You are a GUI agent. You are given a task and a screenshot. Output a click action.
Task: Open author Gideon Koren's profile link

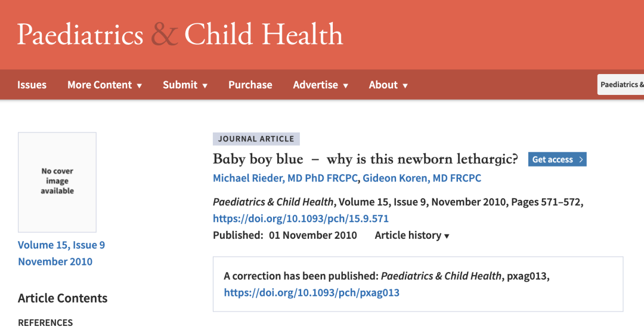coord(422,178)
